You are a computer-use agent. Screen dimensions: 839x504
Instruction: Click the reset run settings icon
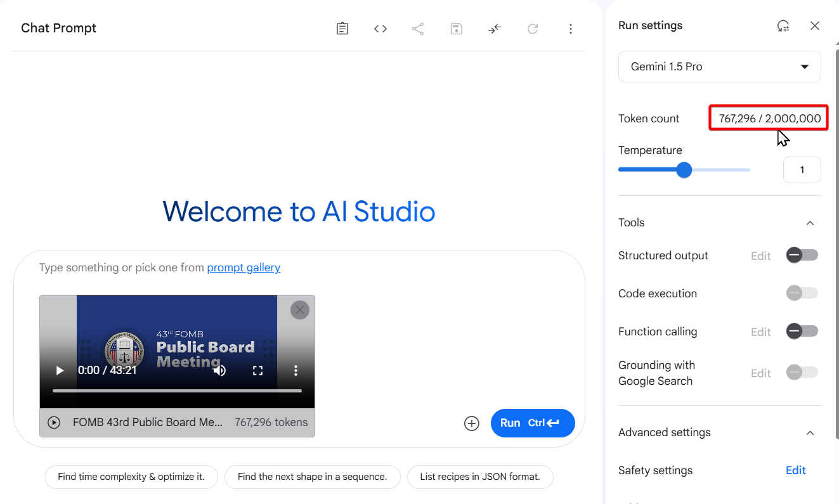(x=783, y=26)
